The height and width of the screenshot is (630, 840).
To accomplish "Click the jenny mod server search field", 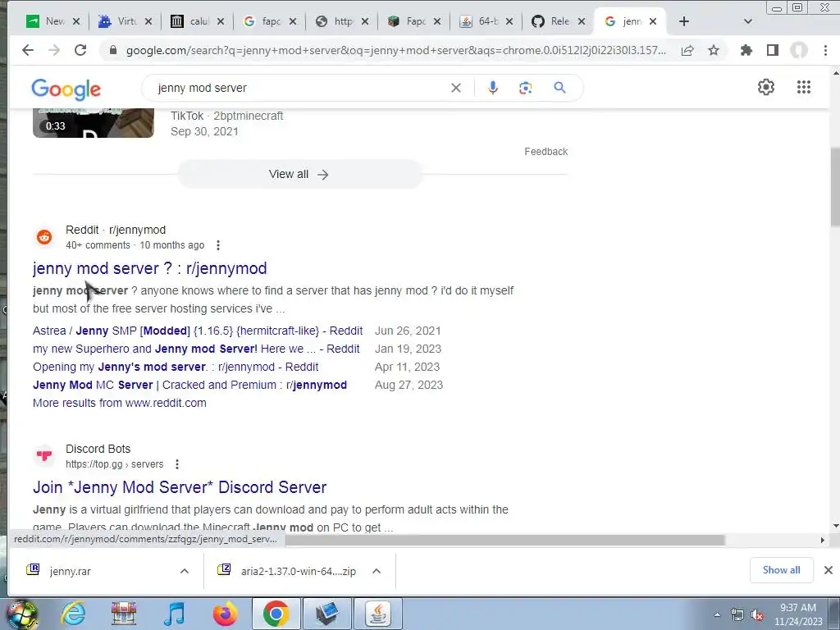I will pos(300,88).
